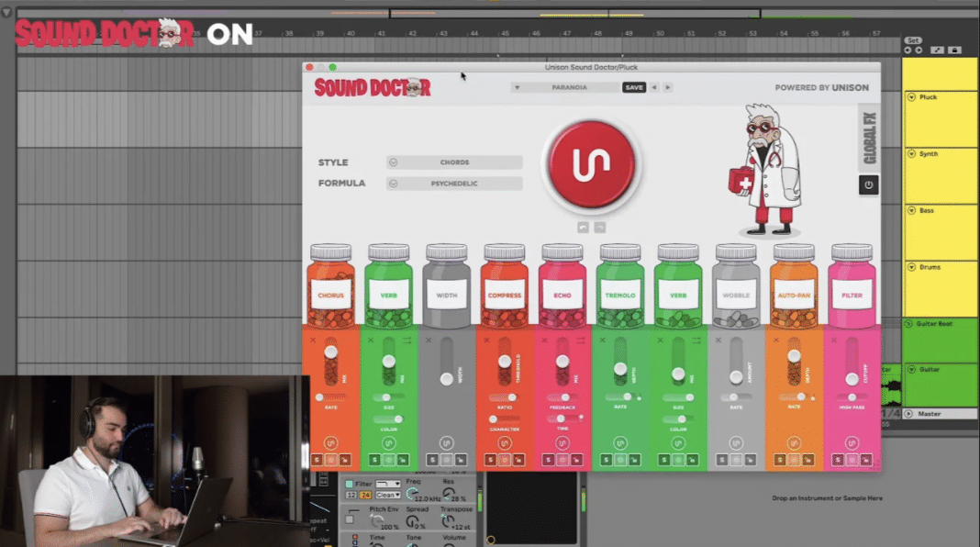
Task: Click the Width pill bottle
Action: click(446, 286)
